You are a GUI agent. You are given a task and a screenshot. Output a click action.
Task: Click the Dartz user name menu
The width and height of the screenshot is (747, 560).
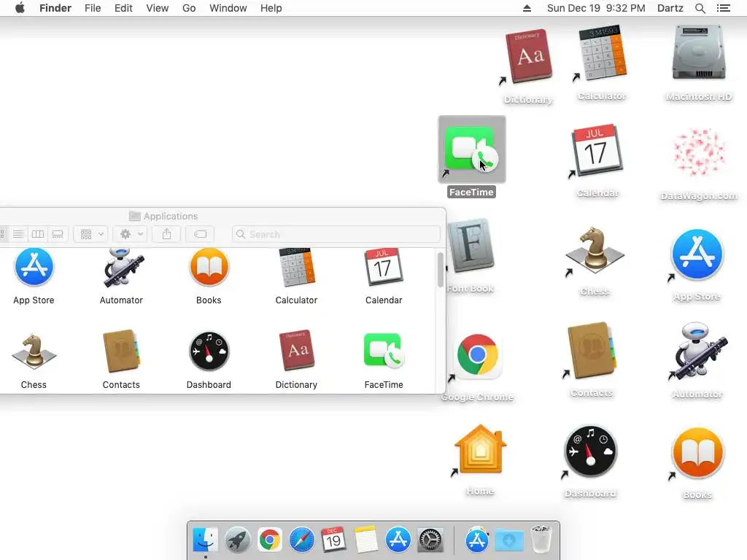pyautogui.click(x=670, y=8)
